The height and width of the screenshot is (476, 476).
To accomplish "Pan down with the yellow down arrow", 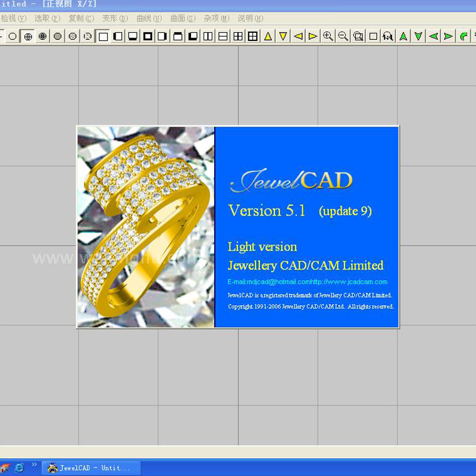I will [x=283, y=36].
